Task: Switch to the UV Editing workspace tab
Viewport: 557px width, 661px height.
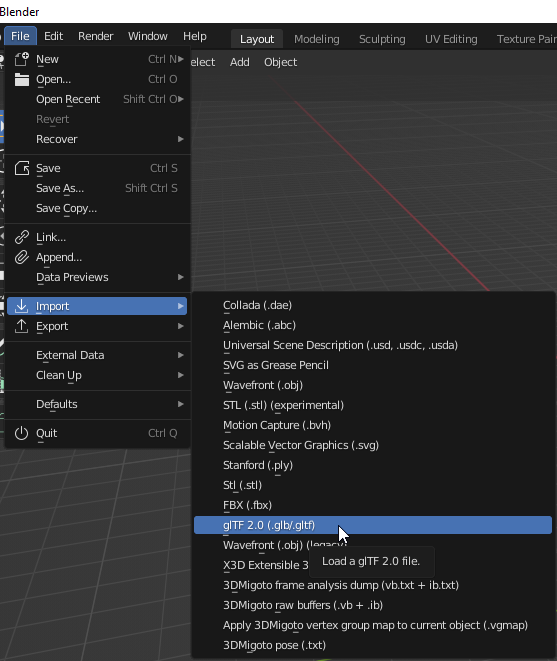Action: (x=451, y=39)
